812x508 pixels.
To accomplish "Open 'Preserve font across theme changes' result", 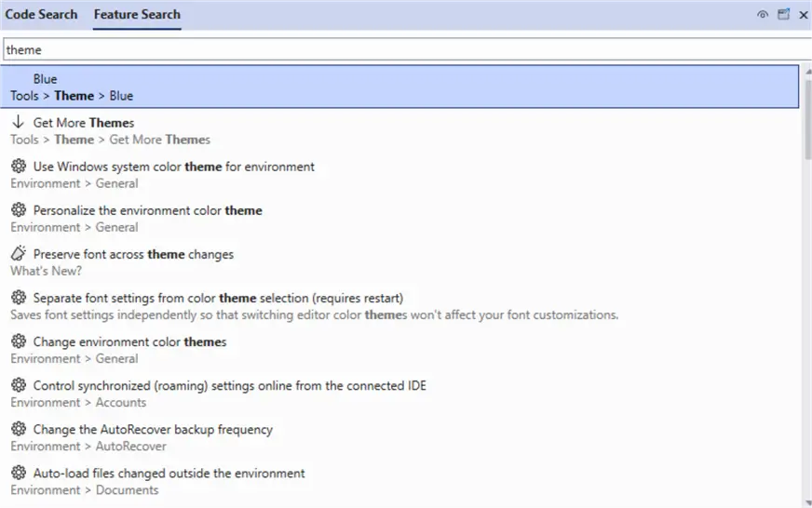I will [133, 254].
